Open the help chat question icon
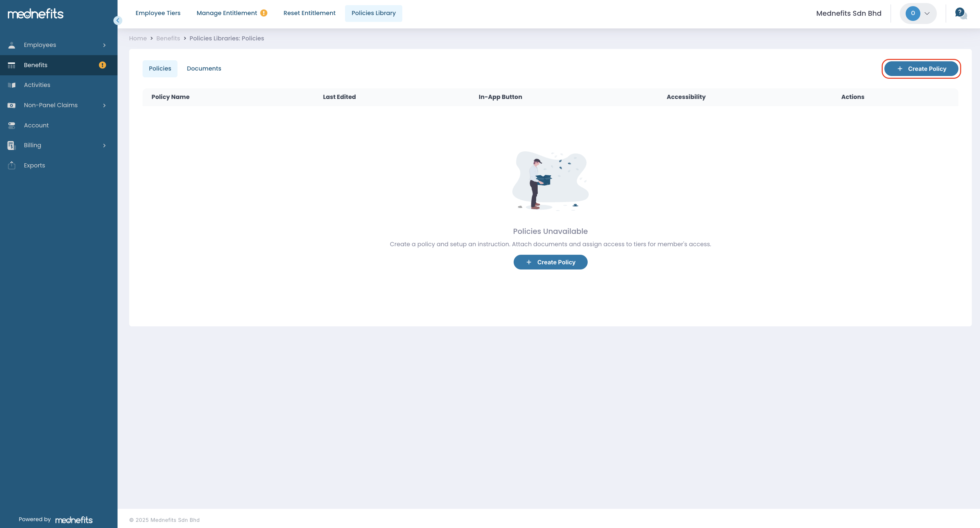The image size is (980, 528). click(961, 14)
